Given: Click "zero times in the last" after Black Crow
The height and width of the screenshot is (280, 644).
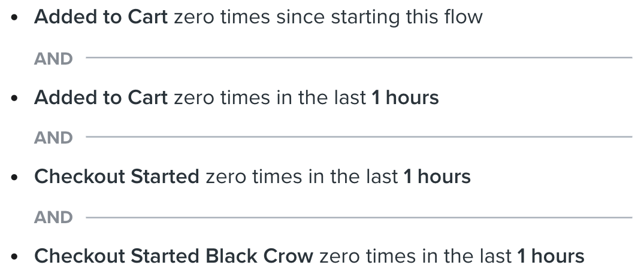Looking at the screenshot, I should click(x=416, y=256).
